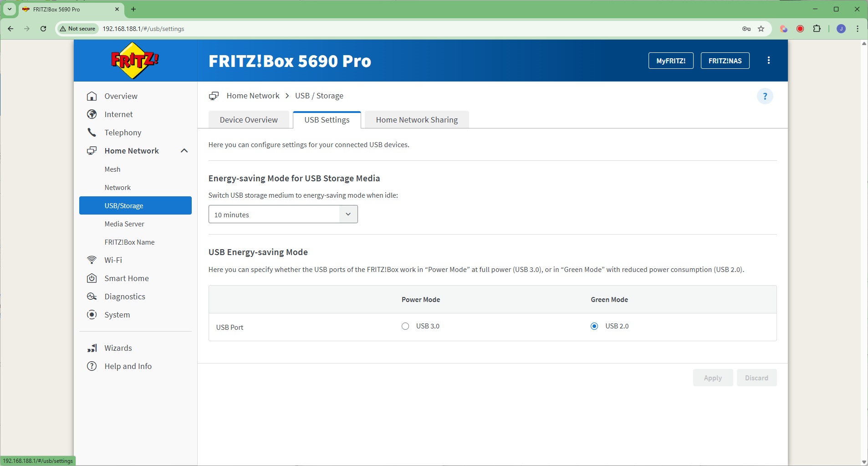Click the red record extension icon
The image size is (868, 466).
tap(800, 29)
